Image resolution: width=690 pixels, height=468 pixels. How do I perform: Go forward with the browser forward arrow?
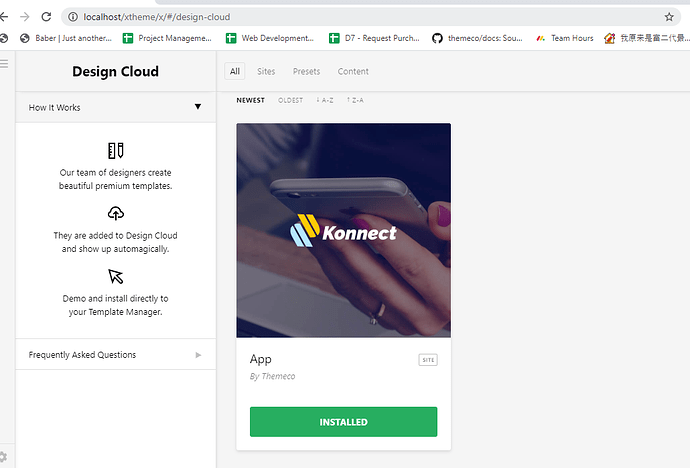[25, 17]
